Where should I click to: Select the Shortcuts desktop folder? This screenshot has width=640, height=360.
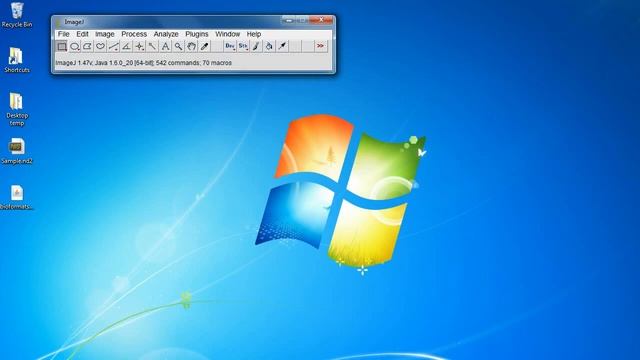tap(17, 60)
